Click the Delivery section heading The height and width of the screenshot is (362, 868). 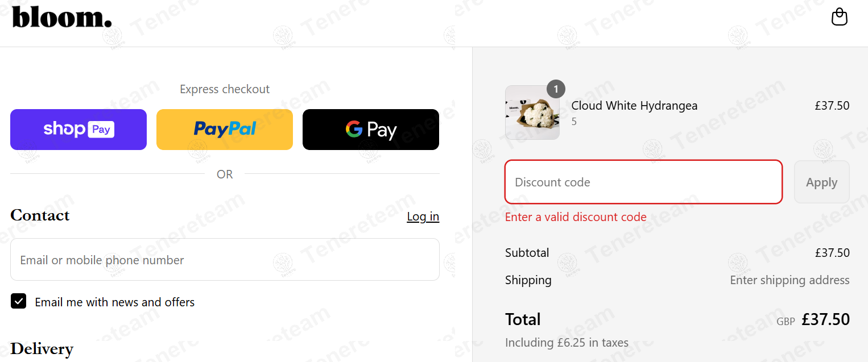(42, 348)
